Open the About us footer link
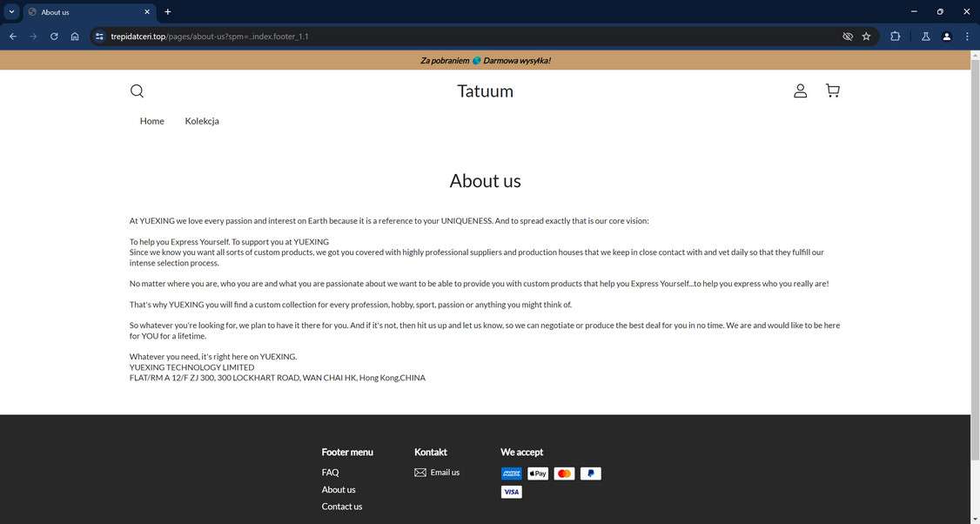This screenshot has height=524, width=980. [338, 489]
